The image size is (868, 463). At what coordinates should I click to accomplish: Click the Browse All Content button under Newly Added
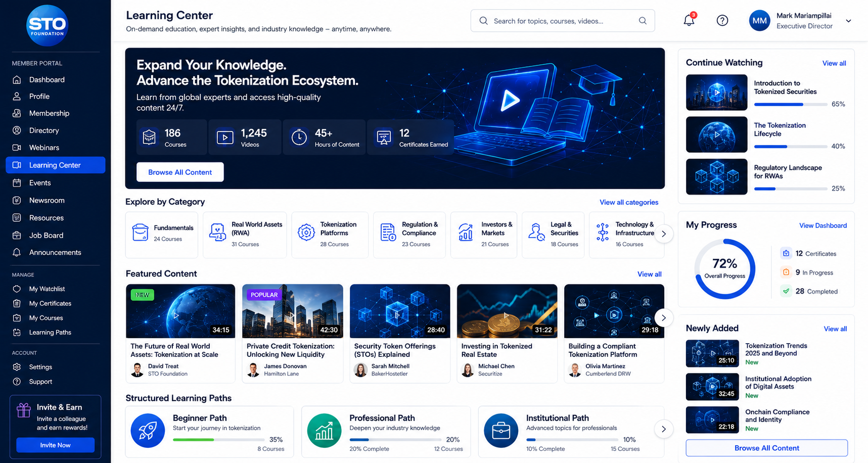click(x=766, y=448)
